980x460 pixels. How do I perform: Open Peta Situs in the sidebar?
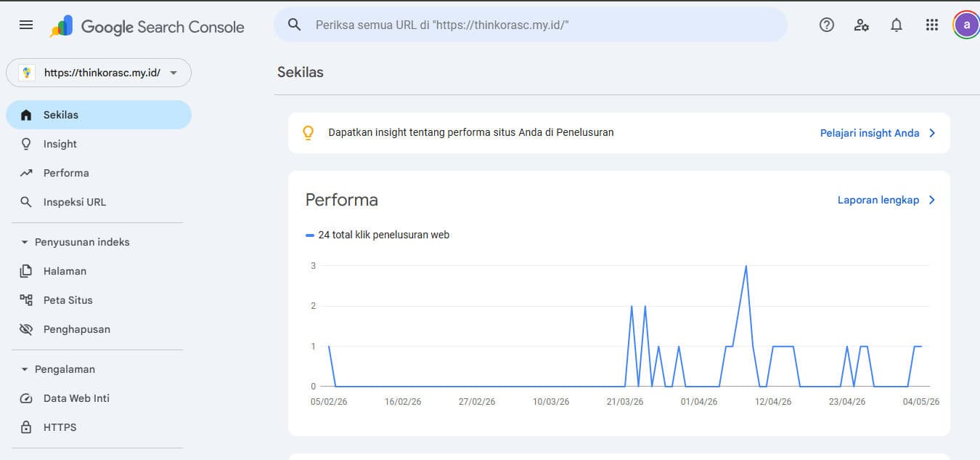[x=99, y=300]
